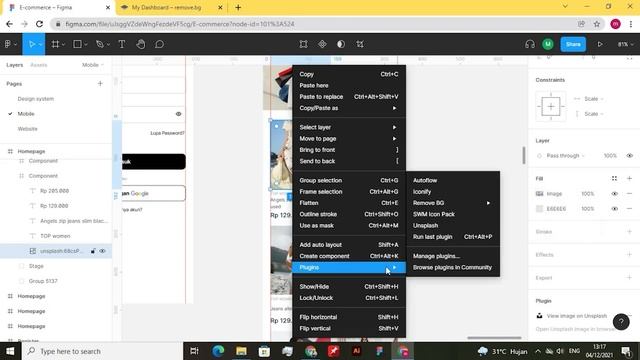Open the Figma main menu icon
Viewport: 640px width, 360px height.
pyautogui.click(x=8, y=44)
